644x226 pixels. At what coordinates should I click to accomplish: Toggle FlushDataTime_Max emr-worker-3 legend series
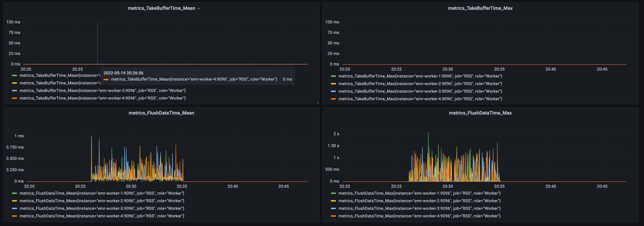(x=419, y=209)
